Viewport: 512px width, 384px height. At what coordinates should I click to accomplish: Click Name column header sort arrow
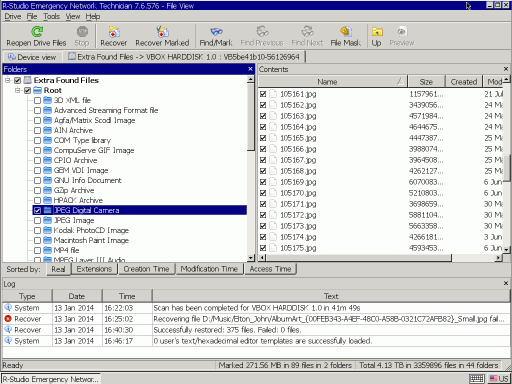tap(401, 81)
